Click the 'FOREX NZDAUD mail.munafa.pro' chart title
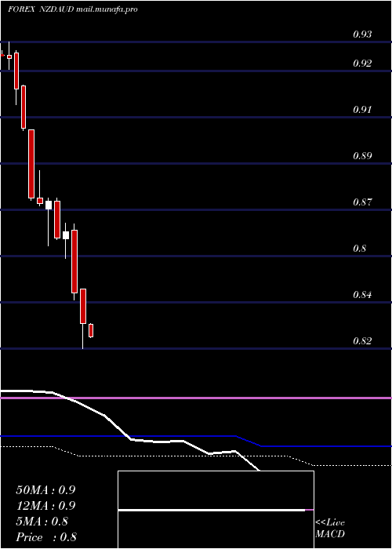 (73, 9)
